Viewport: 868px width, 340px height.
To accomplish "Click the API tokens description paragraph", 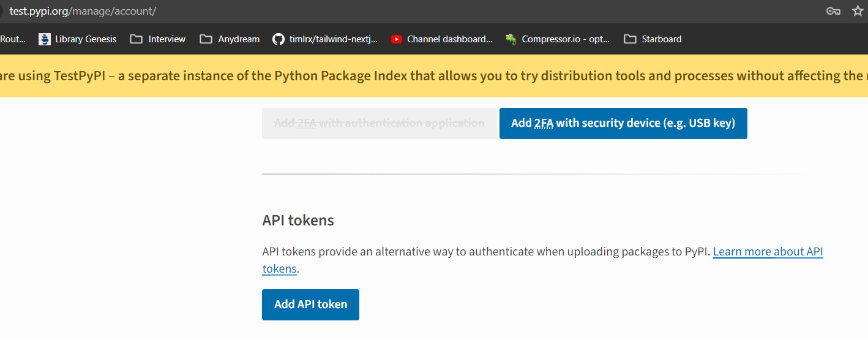I will coord(542,260).
